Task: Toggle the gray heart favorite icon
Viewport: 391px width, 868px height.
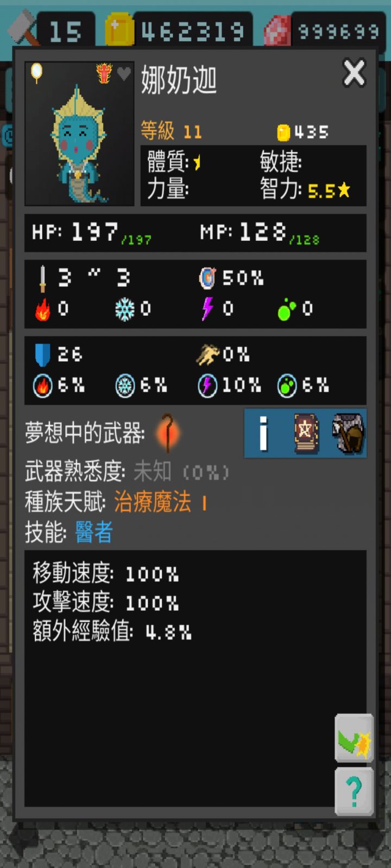Action: [124, 73]
